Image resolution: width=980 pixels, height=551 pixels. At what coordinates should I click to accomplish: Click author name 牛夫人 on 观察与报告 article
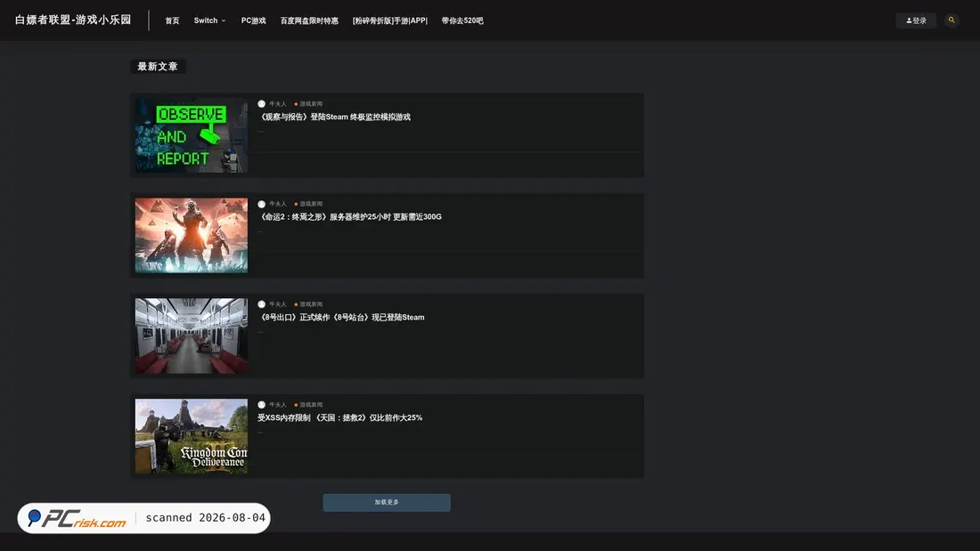pos(277,104)
